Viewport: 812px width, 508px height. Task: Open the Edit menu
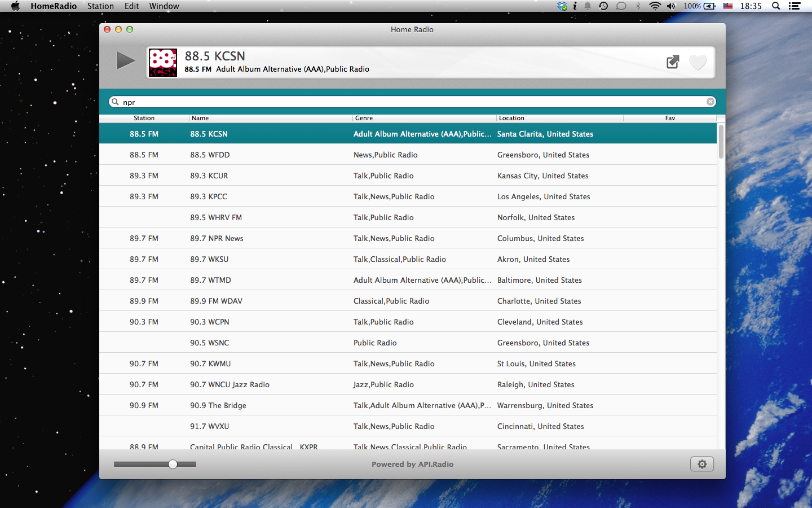pos(131,6)
